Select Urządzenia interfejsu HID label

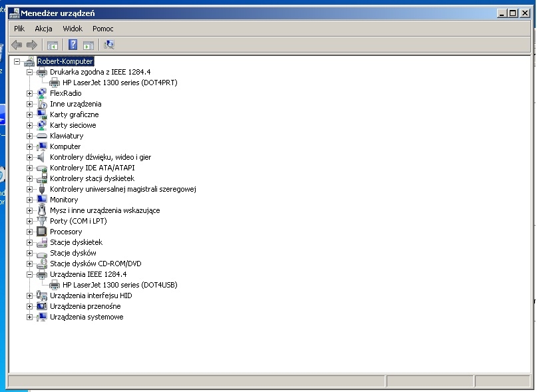(x=90, y=295)
